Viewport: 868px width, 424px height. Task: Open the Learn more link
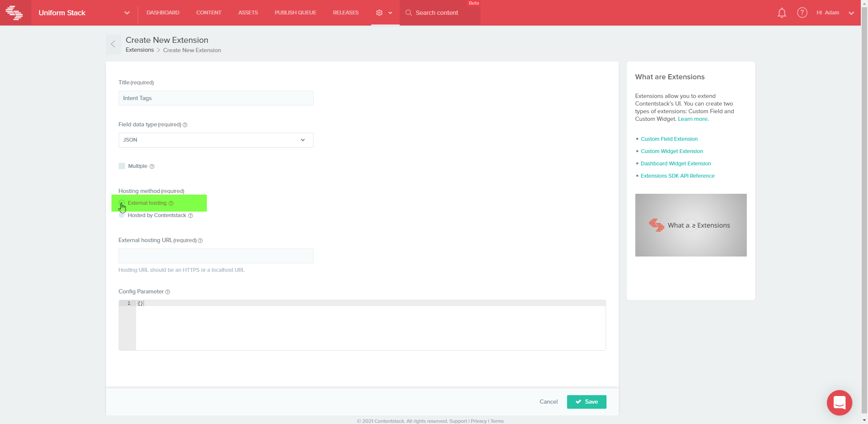(x=693, y=119)
